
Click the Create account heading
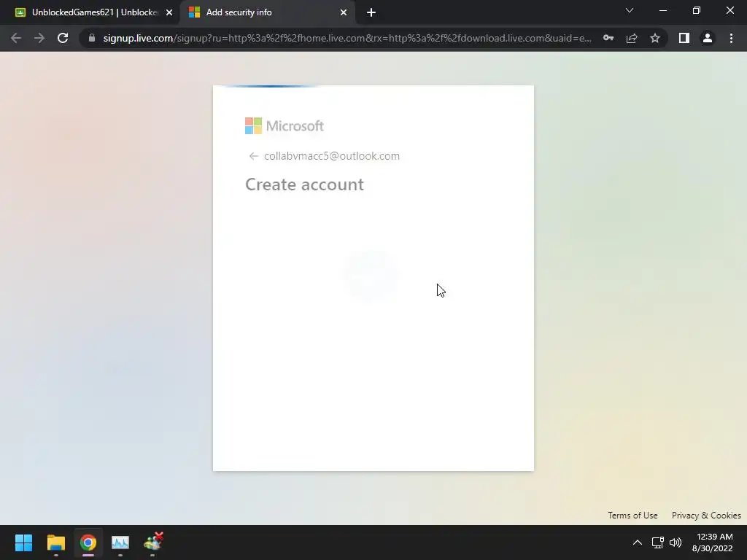[304, 184]
